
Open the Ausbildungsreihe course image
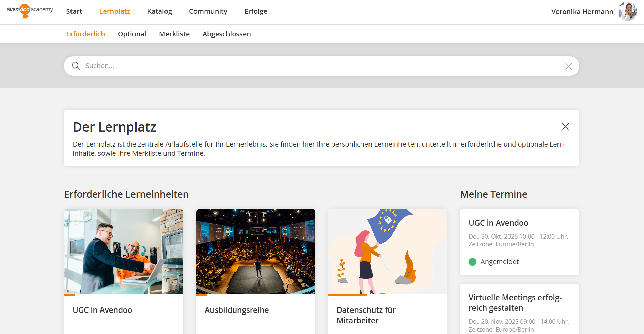255,252
